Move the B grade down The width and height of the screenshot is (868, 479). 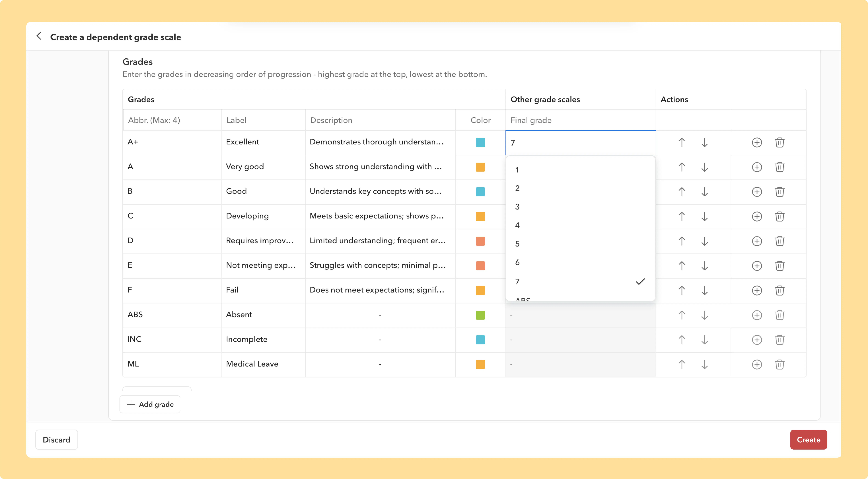tap(705, 192)
